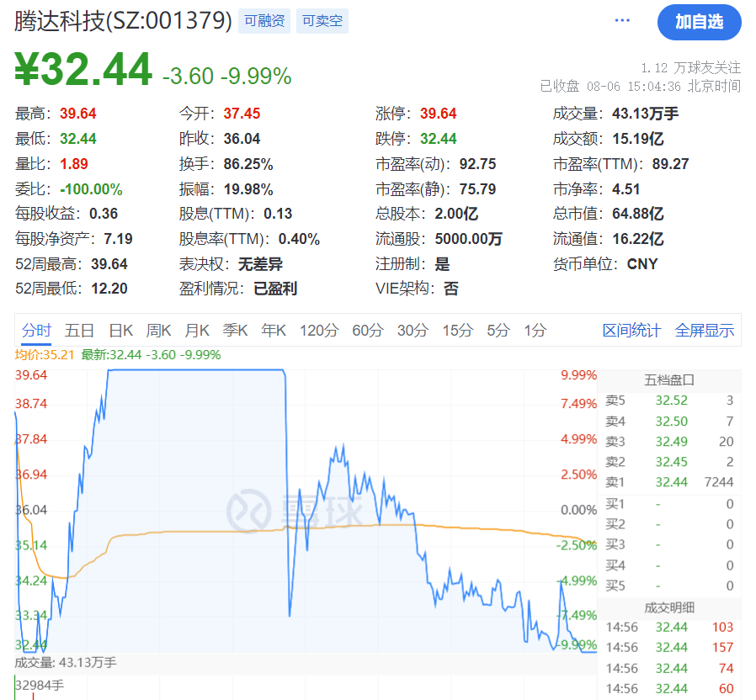Screen dimensions: 756x700
Task: Switch to the 15分 chart tab
Action: pos(457,331)
